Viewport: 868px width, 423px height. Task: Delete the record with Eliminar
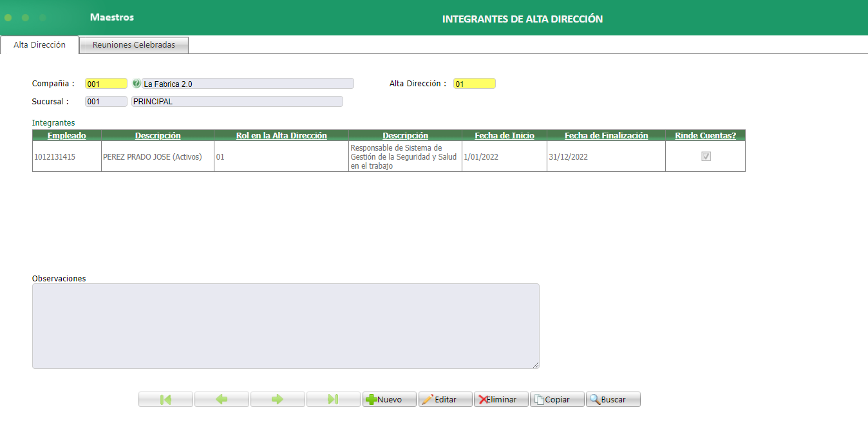point(501,399)
